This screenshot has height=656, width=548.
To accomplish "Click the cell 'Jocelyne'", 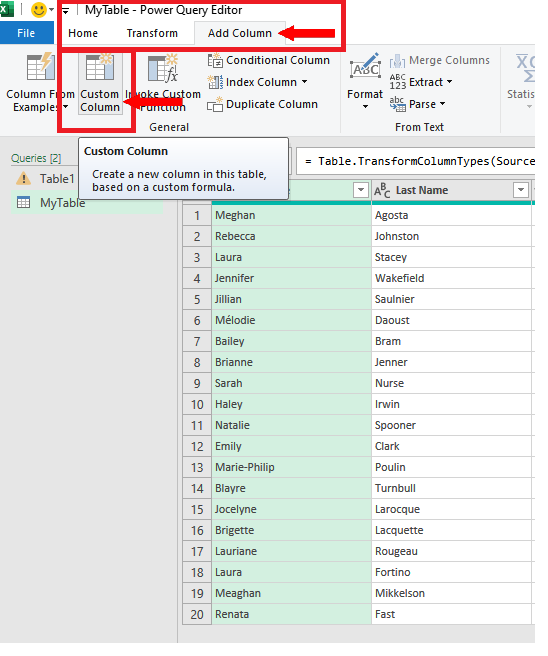I will pos(292,510).
